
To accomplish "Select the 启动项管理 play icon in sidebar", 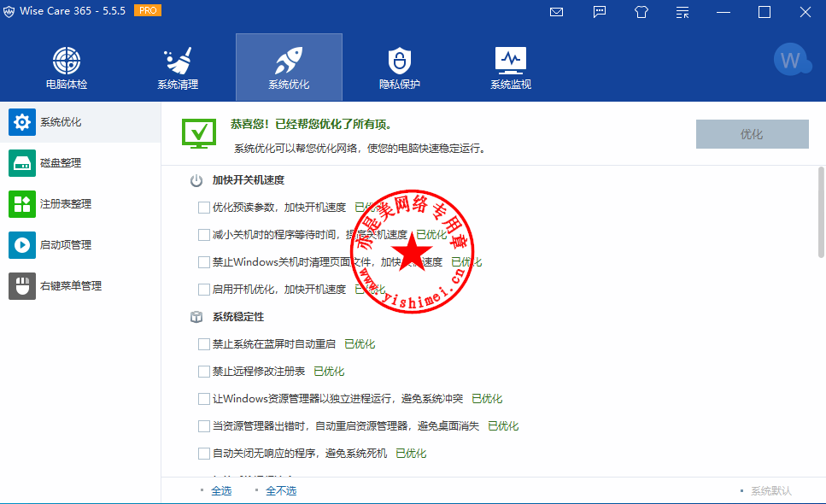I will 22,245.
